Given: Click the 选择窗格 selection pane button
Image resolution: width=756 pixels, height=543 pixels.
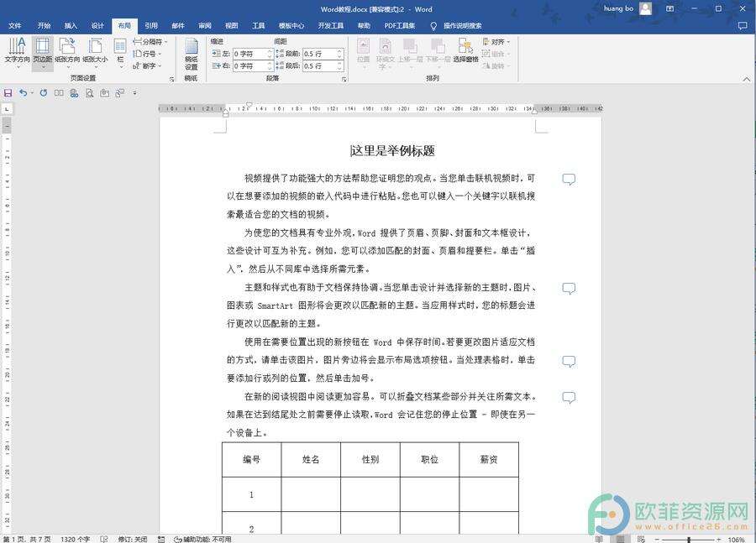Looking at the screenshot, I should tap(465, 51).
